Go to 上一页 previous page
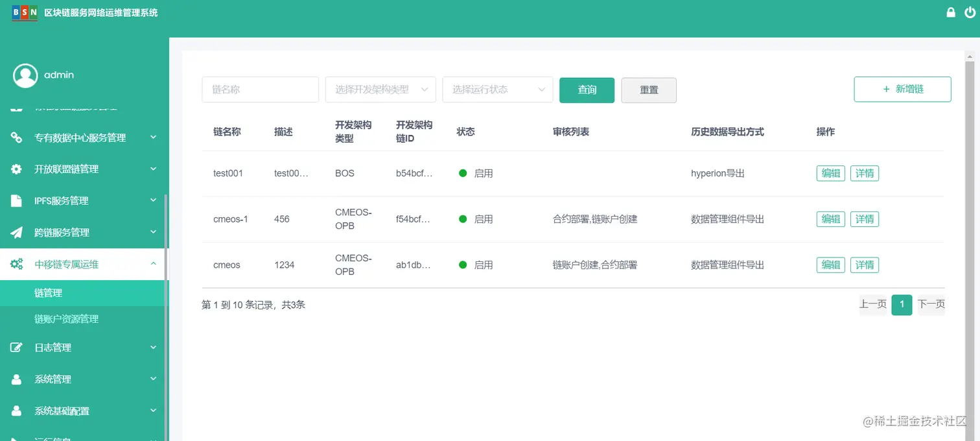 tap(873, 304)
